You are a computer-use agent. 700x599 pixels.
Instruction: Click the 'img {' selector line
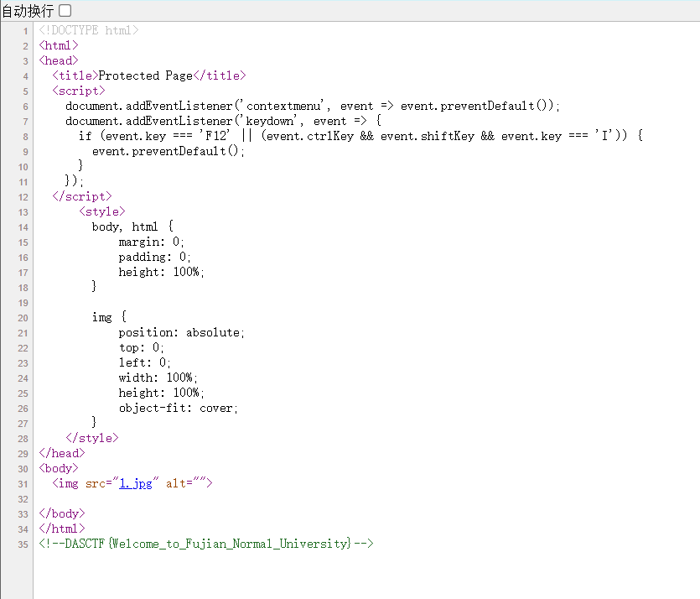pyautogui.click(x=109, y=318)
